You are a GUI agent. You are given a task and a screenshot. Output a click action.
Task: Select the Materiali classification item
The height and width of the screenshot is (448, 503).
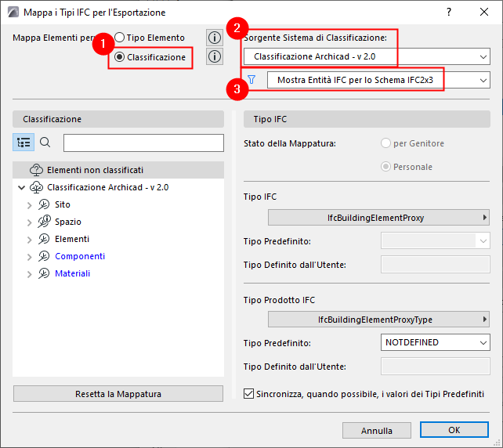73,274
